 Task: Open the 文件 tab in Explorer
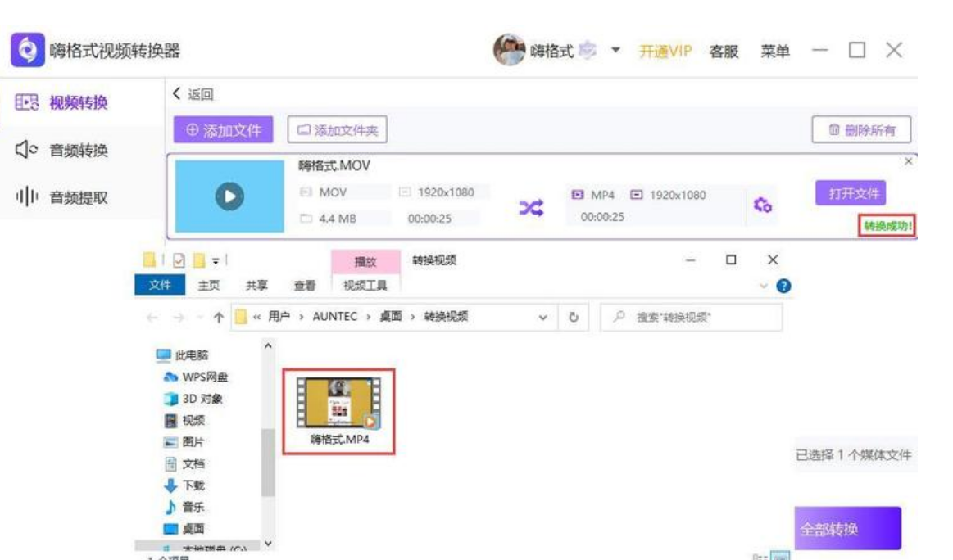(160, 285)
